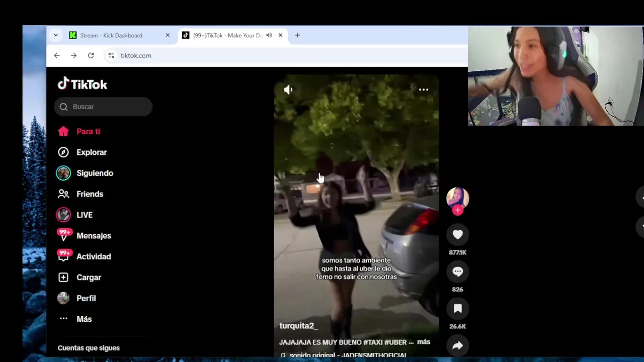Open the video three-dots options menu
This screenshot has height=362, width=644.
tap(424, 90)
